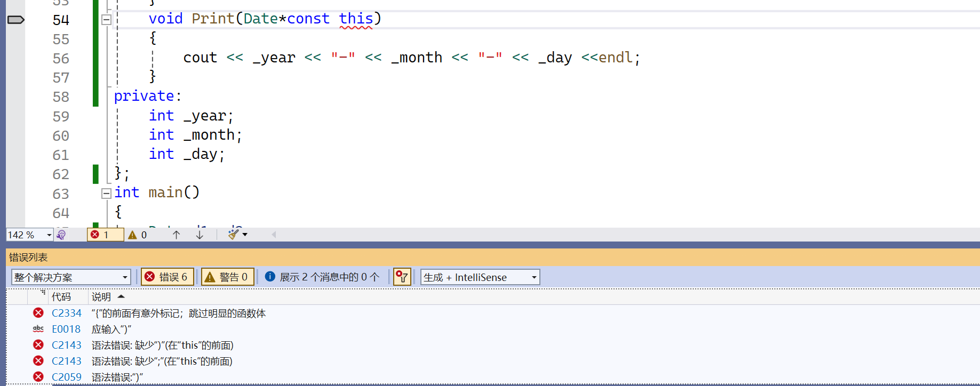Click the editor error count indicator showing 1
The image size is (980, 386).
click(x=105, y=235)
